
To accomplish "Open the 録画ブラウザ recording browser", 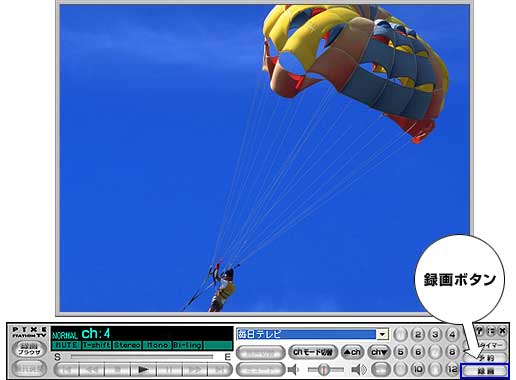I will [29, 349].
